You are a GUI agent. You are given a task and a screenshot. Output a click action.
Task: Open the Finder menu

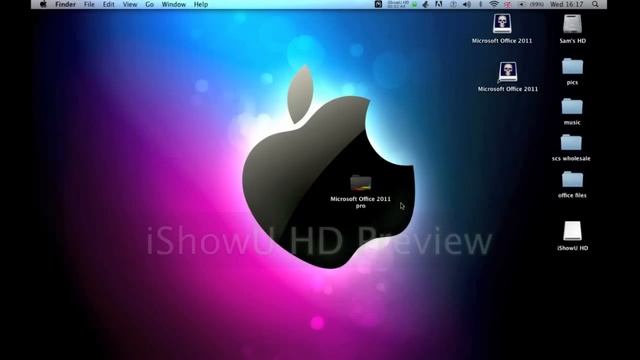[65, 4]
